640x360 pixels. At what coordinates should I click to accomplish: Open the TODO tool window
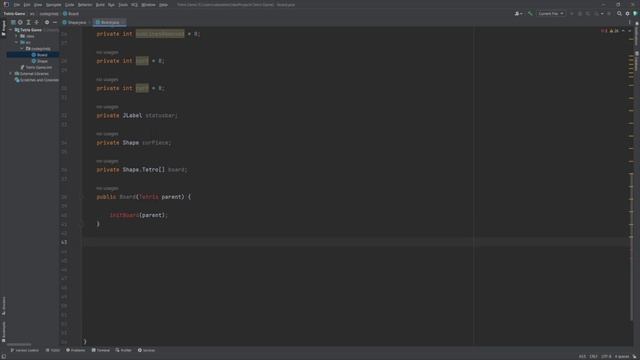(x=53, y=351)
